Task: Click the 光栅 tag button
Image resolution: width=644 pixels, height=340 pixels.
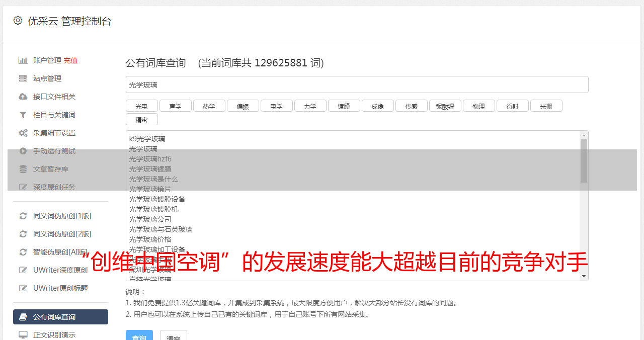Action: 546,106
